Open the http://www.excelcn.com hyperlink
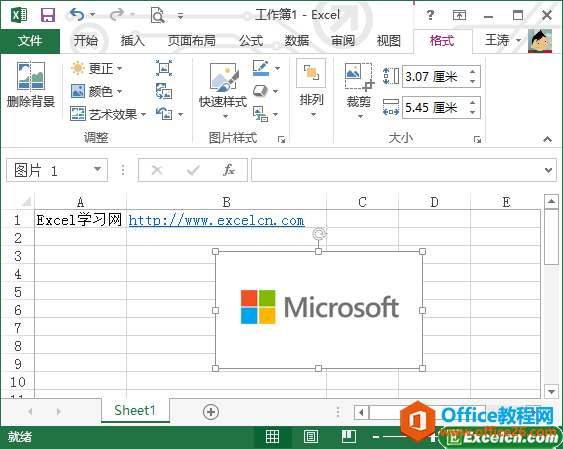 coord(217,220)
